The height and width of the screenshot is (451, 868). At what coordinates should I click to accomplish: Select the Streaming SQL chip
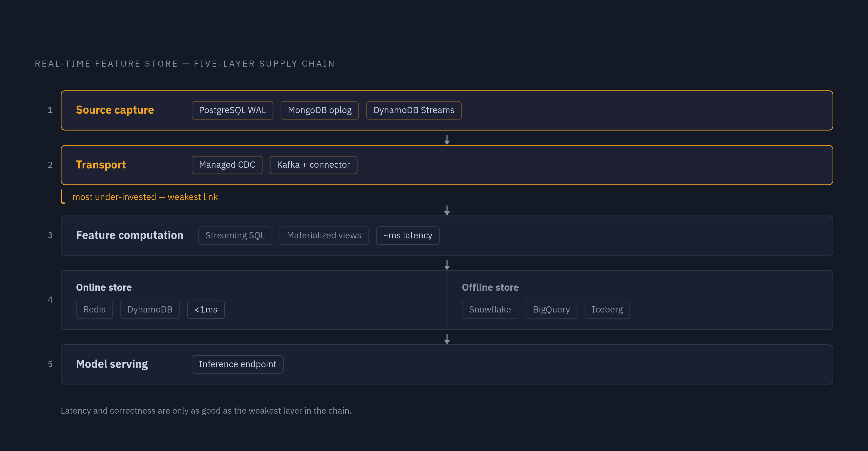click(x=235, y=236)
